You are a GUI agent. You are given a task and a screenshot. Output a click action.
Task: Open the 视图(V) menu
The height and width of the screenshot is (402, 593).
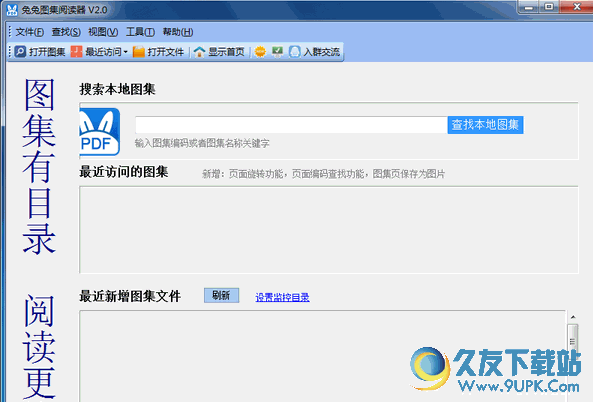point(103,32)
